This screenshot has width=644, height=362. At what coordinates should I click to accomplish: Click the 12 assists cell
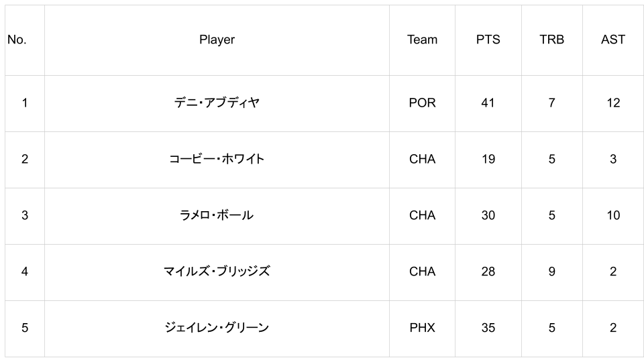613,103
